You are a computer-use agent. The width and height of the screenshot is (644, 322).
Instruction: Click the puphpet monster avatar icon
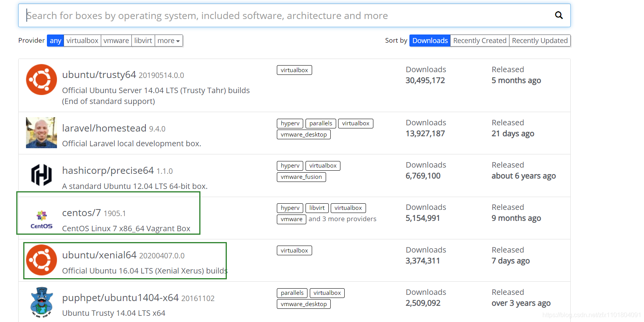[41, 302]
